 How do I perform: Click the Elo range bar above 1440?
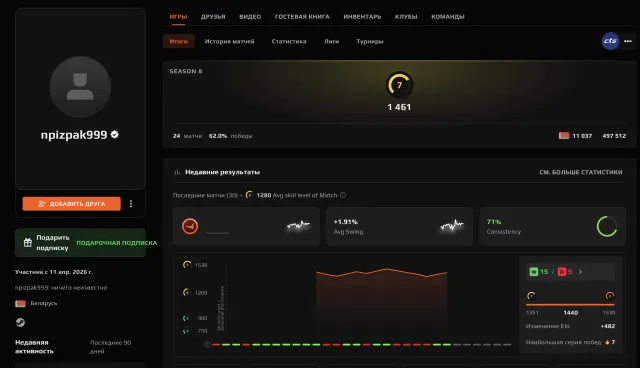point(570,304)
